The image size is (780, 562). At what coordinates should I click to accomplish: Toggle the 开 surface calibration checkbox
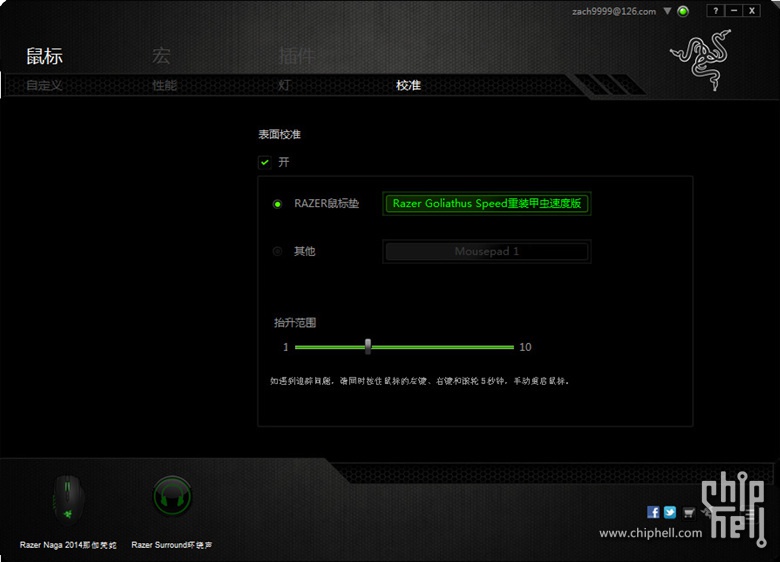(265, 162)
